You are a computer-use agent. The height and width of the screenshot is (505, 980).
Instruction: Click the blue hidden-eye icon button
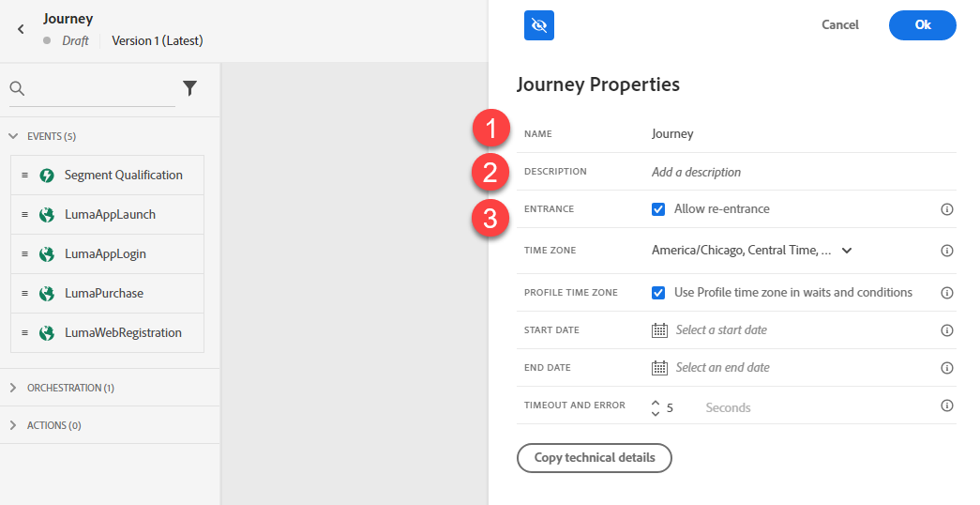538,25
